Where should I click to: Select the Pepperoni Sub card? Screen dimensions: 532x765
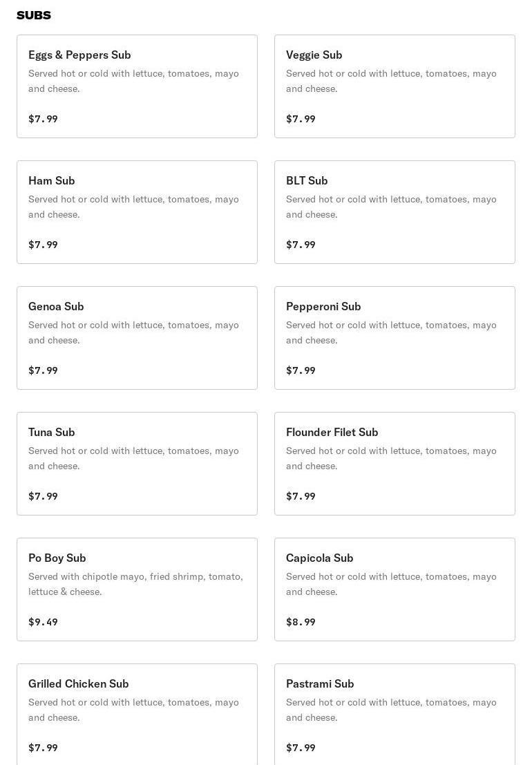click(395, 338)
